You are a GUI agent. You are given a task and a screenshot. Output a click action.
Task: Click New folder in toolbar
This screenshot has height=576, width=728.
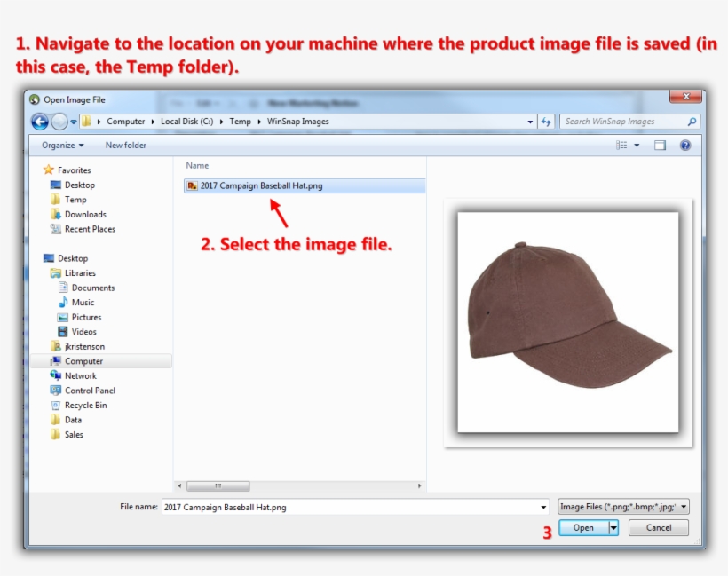click(x=125, y=145)
